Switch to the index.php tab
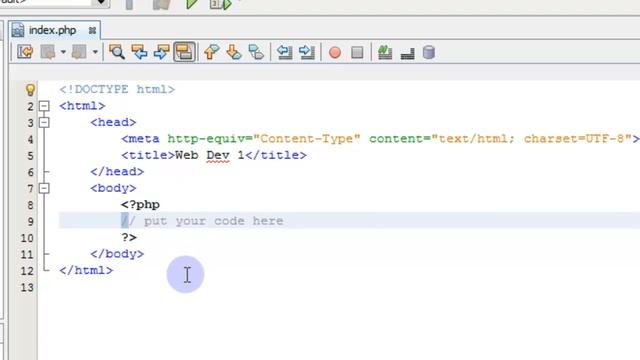The image size is (640, 360). click(54, 30)
